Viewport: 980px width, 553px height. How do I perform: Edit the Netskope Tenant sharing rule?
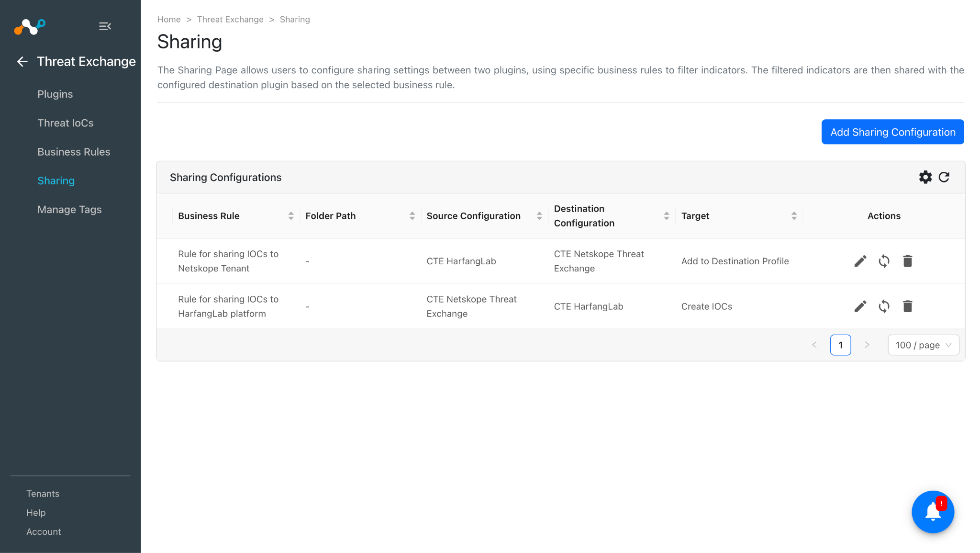pyautogui.click(x=860, y=261)
